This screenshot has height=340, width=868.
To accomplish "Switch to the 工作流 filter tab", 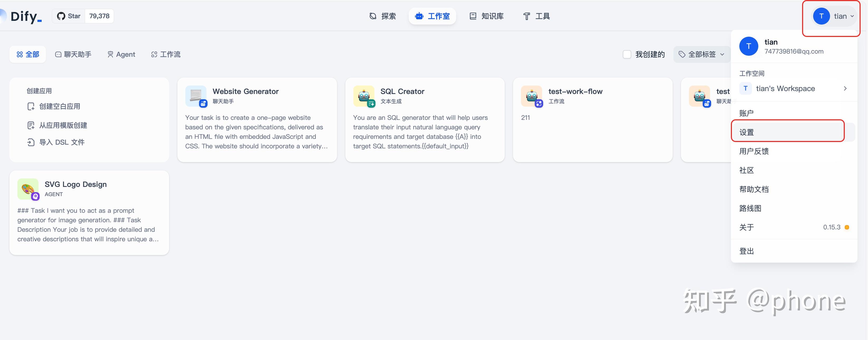I will coord(166,54).
